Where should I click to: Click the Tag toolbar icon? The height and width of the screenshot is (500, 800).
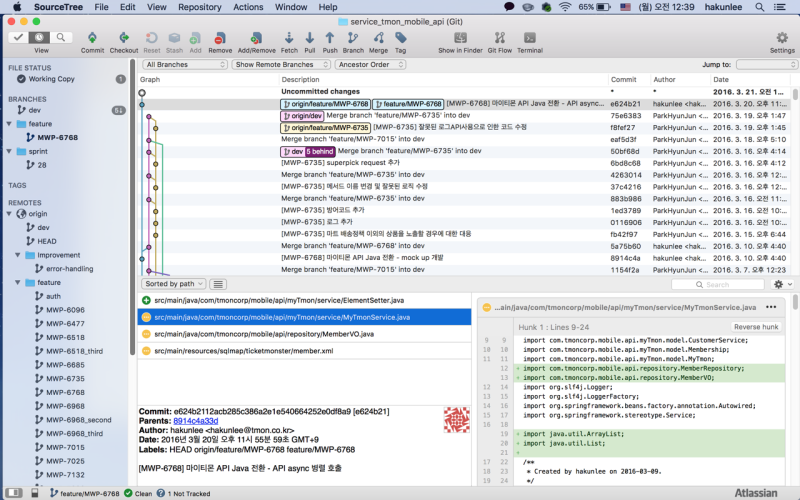(x=401, y=38)
